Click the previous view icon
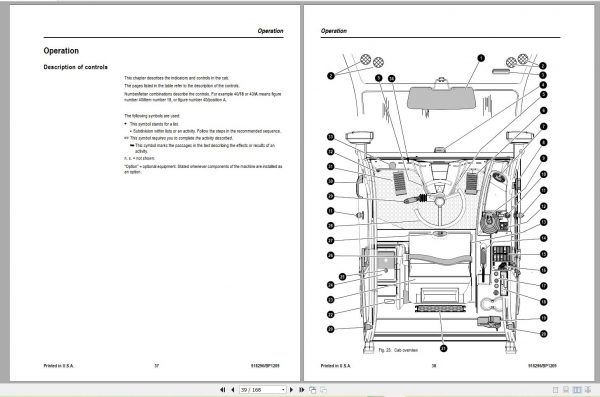This screenshot has width=600, height=397. [313, 390]
